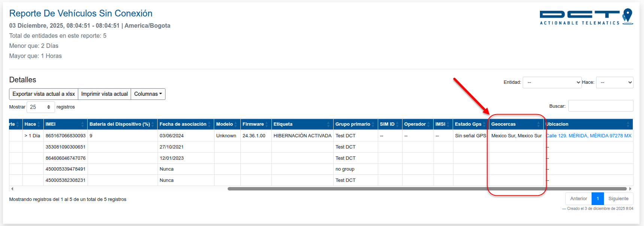Open Calle 129 Mérida location link
Viewport: 644px width, 226px height.
pyautogui.click(x=589, y=136)
